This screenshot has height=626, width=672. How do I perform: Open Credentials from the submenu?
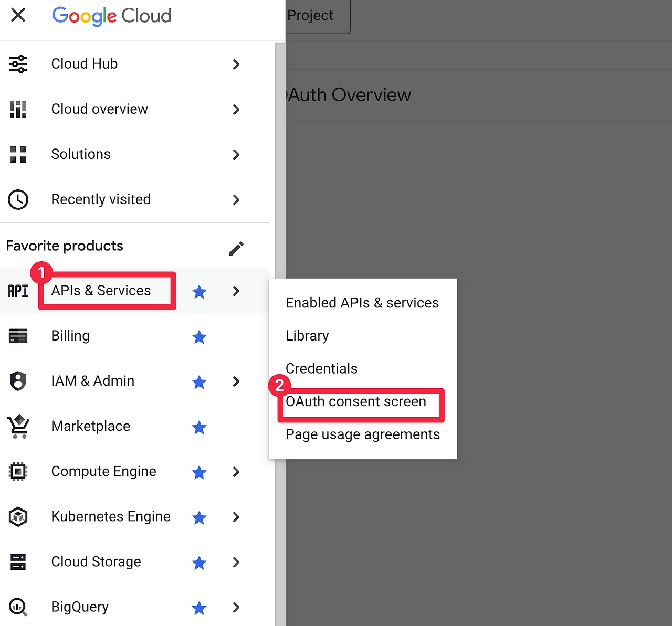(x=321, y=368)
